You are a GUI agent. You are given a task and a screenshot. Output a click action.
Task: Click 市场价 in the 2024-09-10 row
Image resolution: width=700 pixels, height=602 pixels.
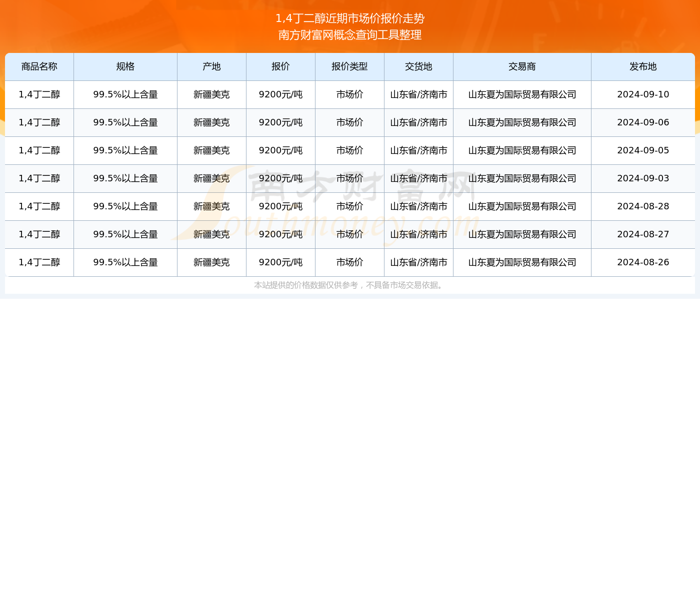tap(350, 94)
